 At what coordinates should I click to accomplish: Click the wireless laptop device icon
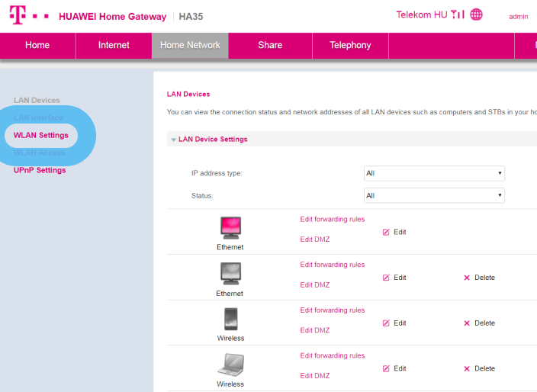(230, 364)
